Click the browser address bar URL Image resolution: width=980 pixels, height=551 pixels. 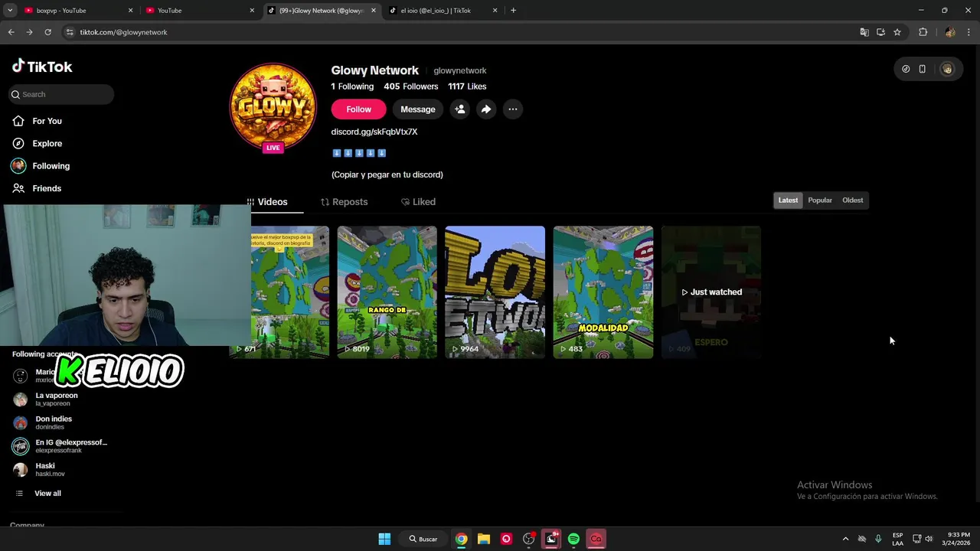[123, 32]
